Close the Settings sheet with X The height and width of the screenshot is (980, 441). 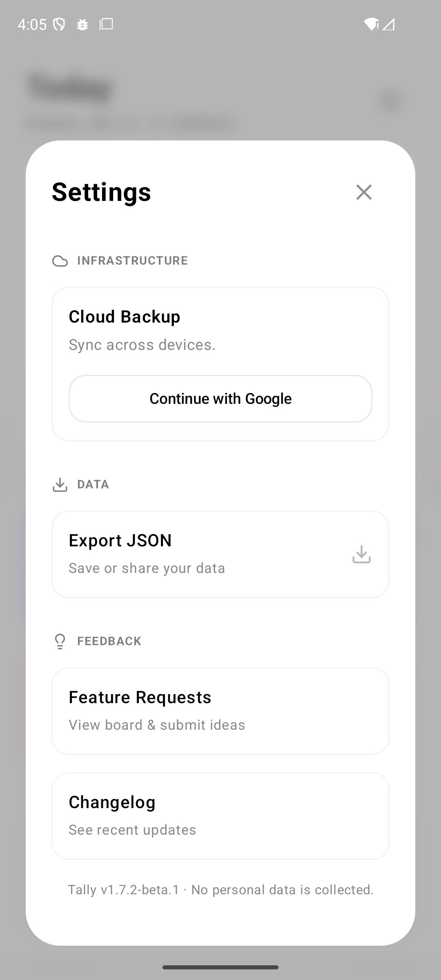point(364,192)
